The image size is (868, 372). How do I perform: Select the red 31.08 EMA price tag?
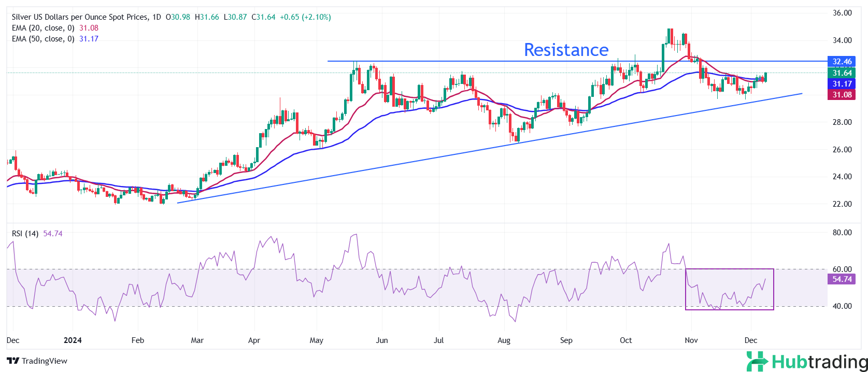(x=842, y=95)
